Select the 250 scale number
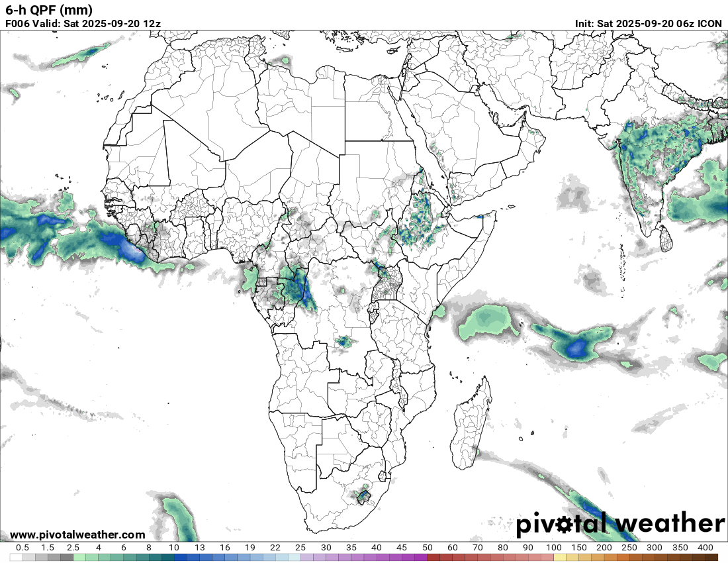The height and width of the screenshot is (563, 728). click(x=629, y=548)
